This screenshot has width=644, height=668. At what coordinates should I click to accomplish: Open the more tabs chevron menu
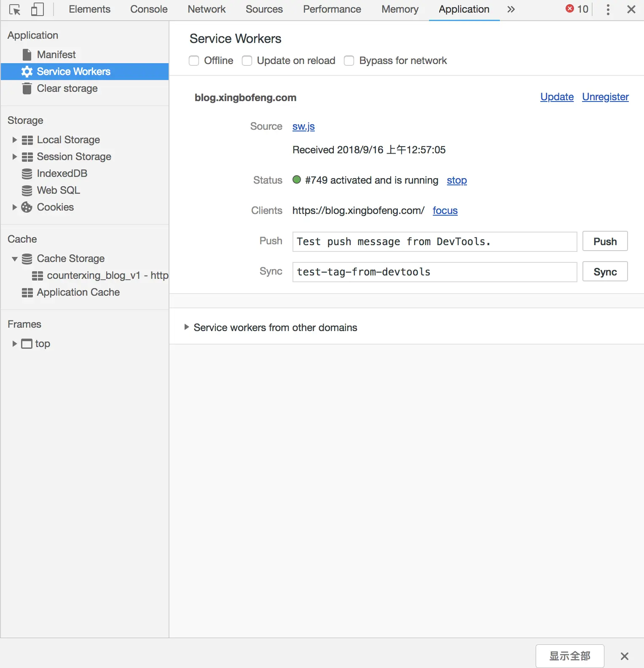511,9
